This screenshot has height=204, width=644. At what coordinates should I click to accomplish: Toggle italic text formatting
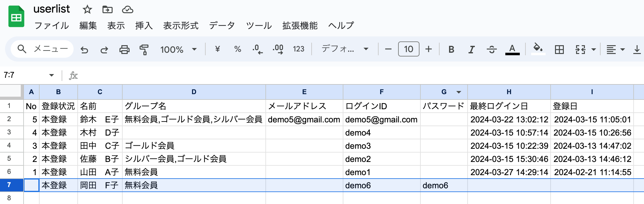coord(471,50)
